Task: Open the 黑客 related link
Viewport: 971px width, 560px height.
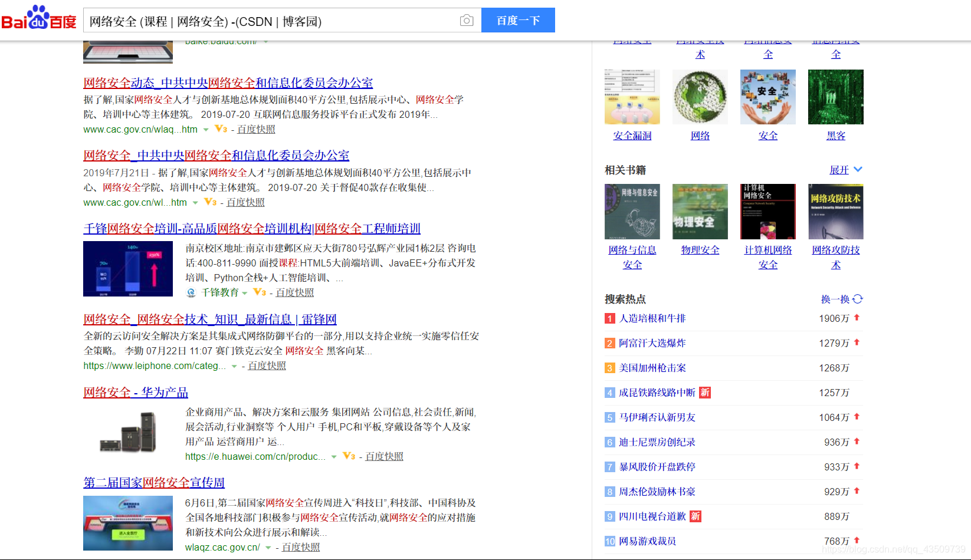Action: point(836,136)
